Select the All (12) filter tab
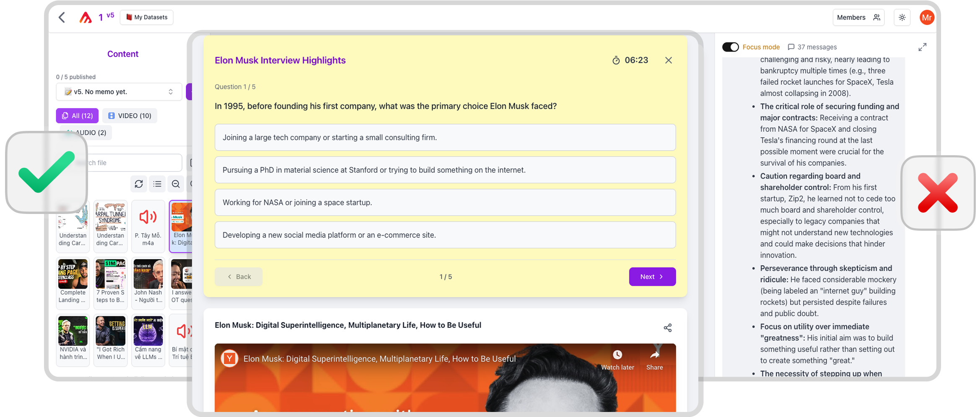 pos(77,115)
